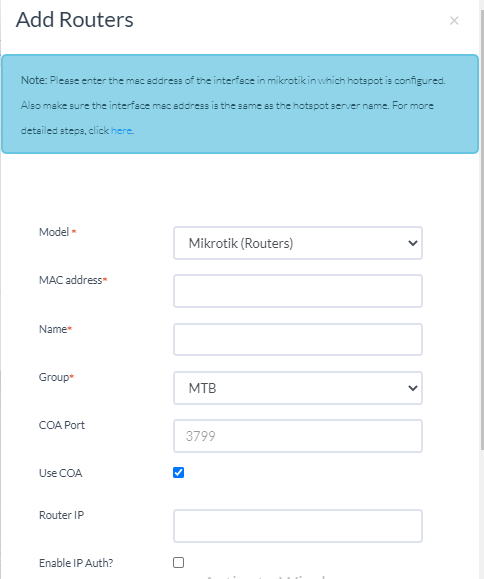
Task: Click into the Name text field
Action: point(298,339)
